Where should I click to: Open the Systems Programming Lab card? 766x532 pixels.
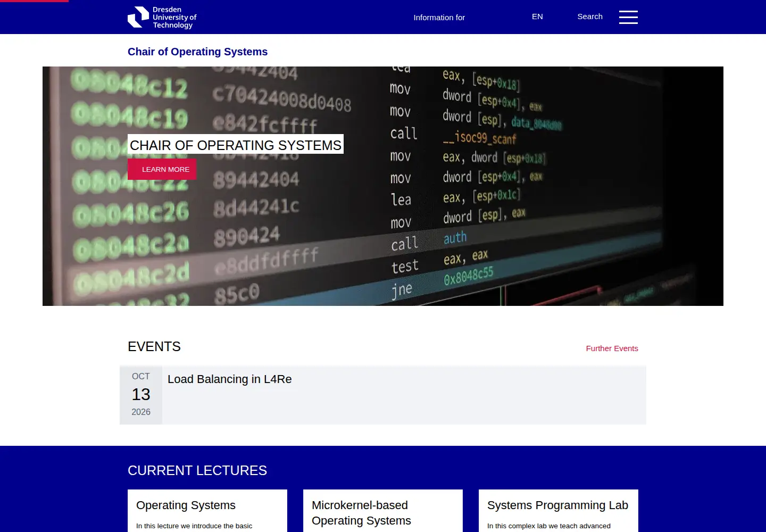(559, 511)
